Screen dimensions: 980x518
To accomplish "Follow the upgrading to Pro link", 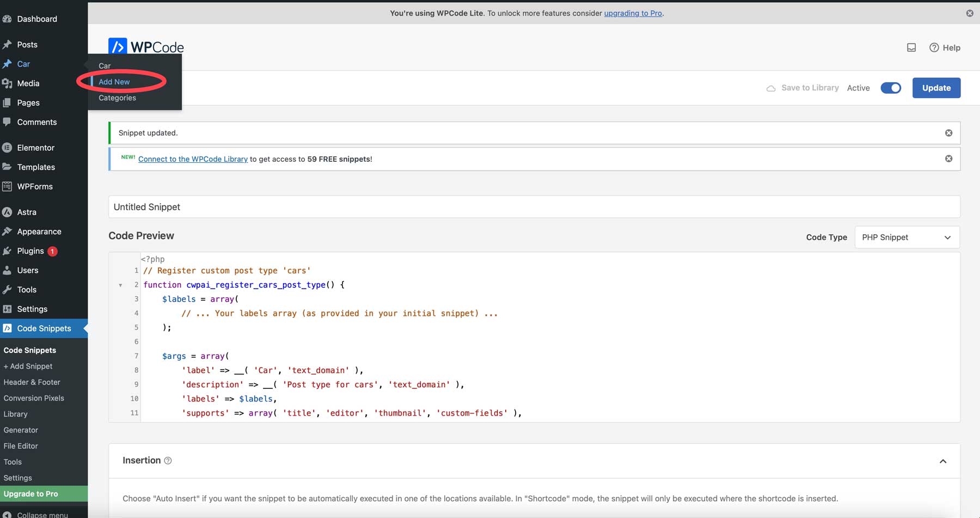I will (x=633, y=13).
